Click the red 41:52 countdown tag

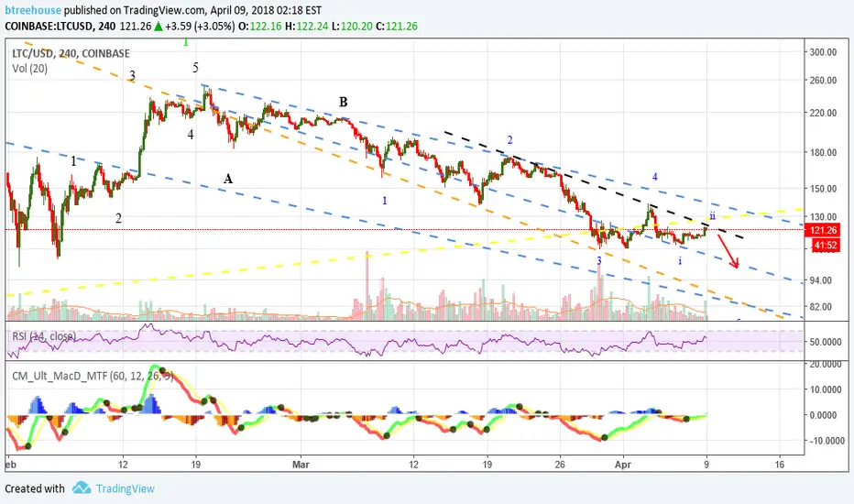pyautogui.click(x=825, y=246)
